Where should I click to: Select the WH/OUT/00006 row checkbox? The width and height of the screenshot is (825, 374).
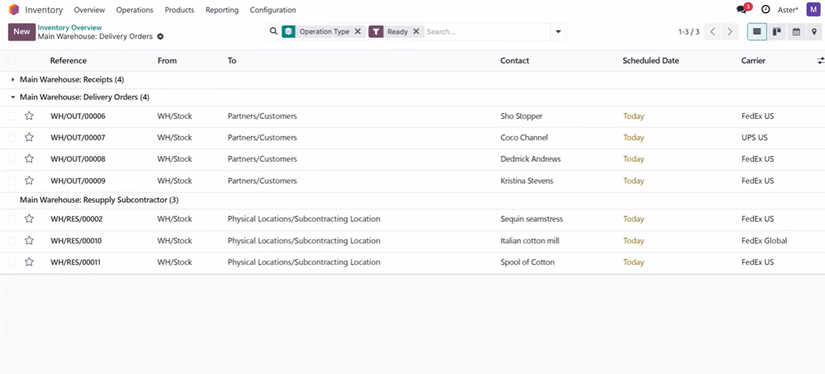tap(12, 116)
